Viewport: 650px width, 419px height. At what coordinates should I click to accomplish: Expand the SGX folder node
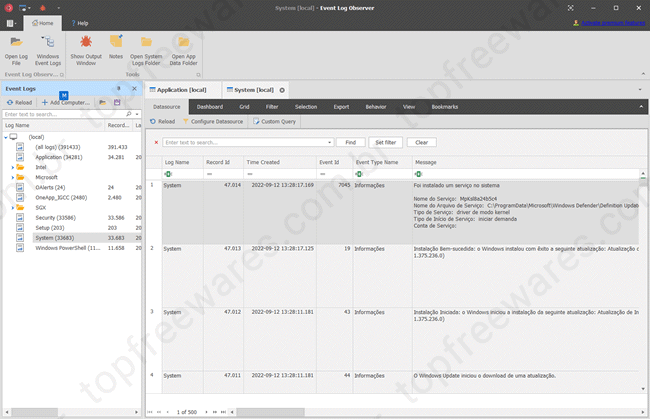13,207
